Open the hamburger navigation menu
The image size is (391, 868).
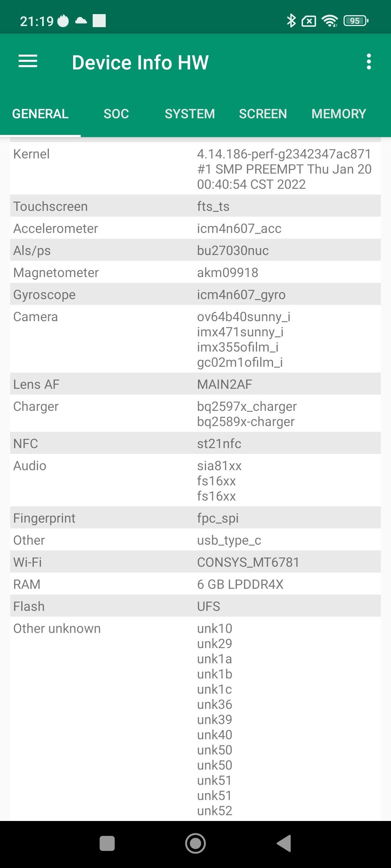(28, 61)
